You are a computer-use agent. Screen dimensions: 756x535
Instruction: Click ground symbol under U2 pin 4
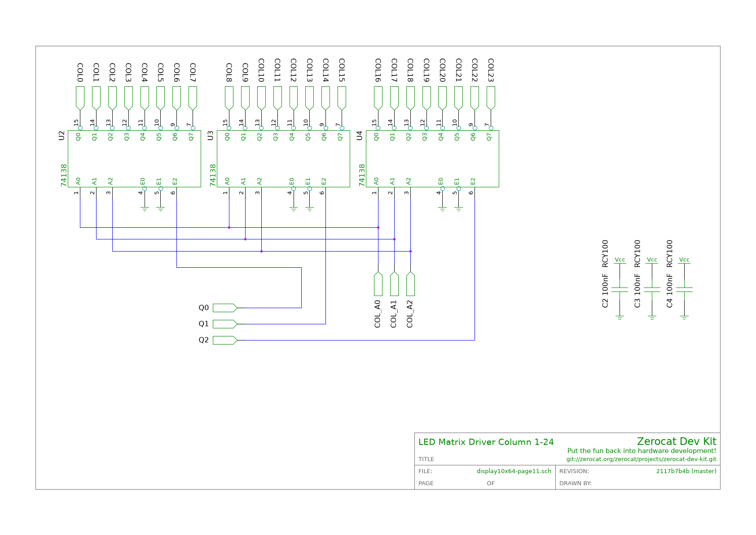pyautogui.click(x=145, y=209)
